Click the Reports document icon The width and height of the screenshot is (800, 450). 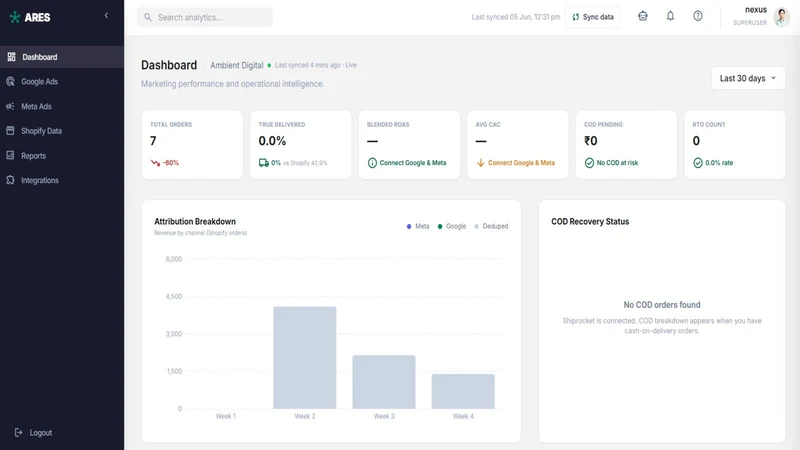pyautogui.click(x=10, y=155)
